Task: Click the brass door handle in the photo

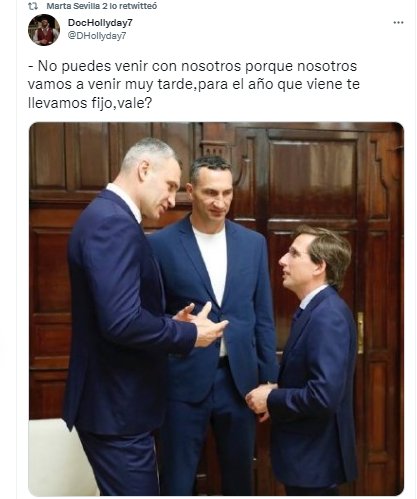Action: tap(360, 332)
